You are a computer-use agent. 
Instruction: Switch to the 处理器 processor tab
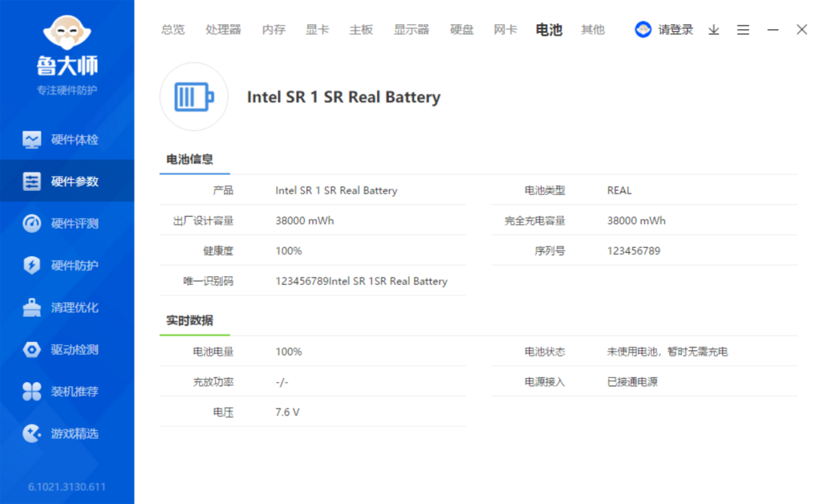[x=223, y=29]
